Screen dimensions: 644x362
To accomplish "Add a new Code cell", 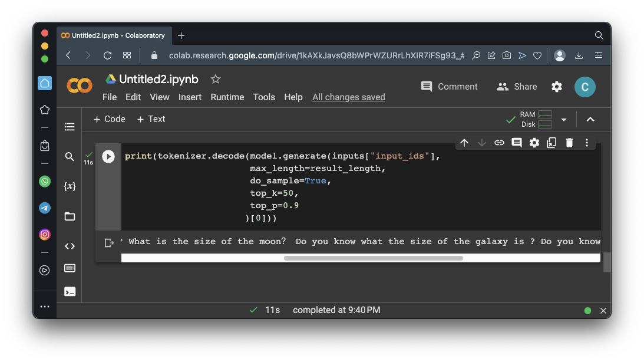I will pos(110,119).
